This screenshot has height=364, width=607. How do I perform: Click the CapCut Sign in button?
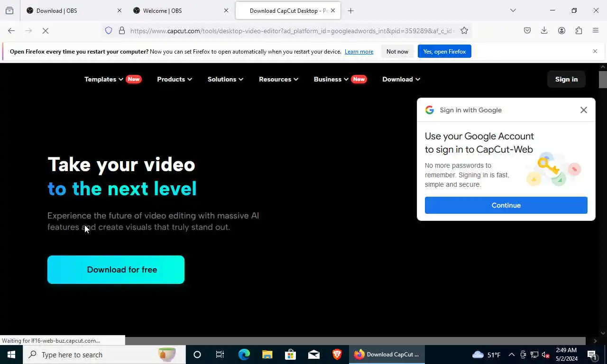566,79
